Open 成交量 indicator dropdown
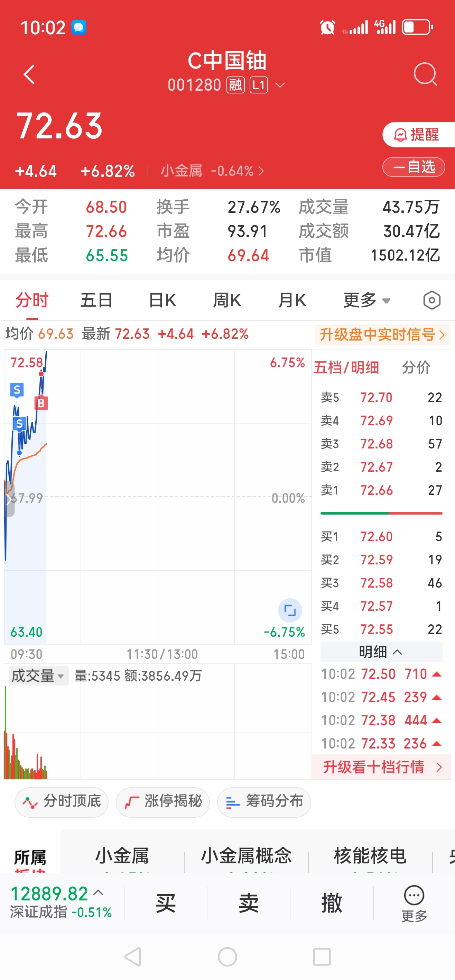 point(38,675)
